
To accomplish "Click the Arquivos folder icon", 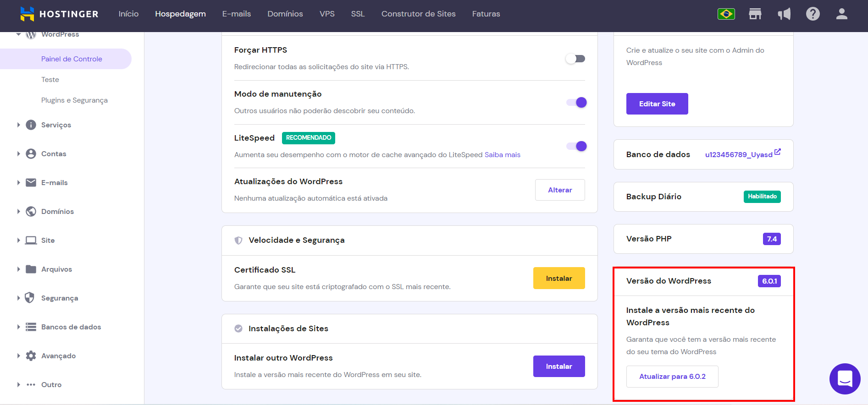I will 31,269.
